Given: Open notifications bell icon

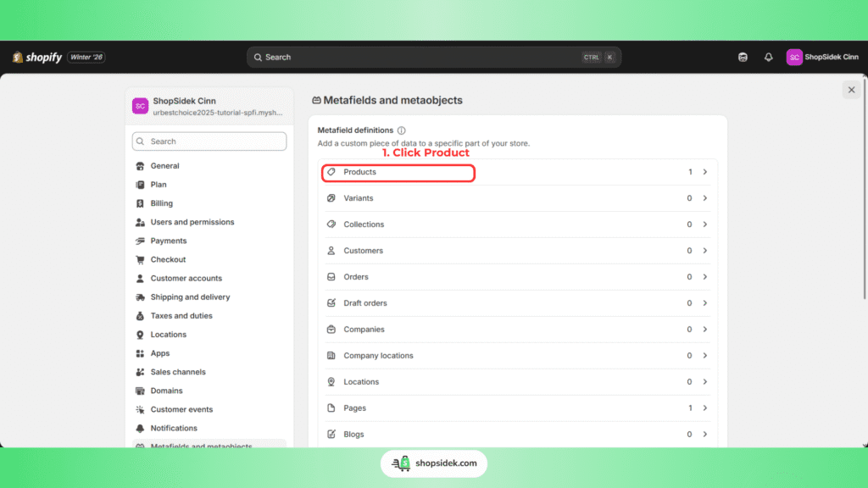Looking at the screenshot, I should click(769, 58).
